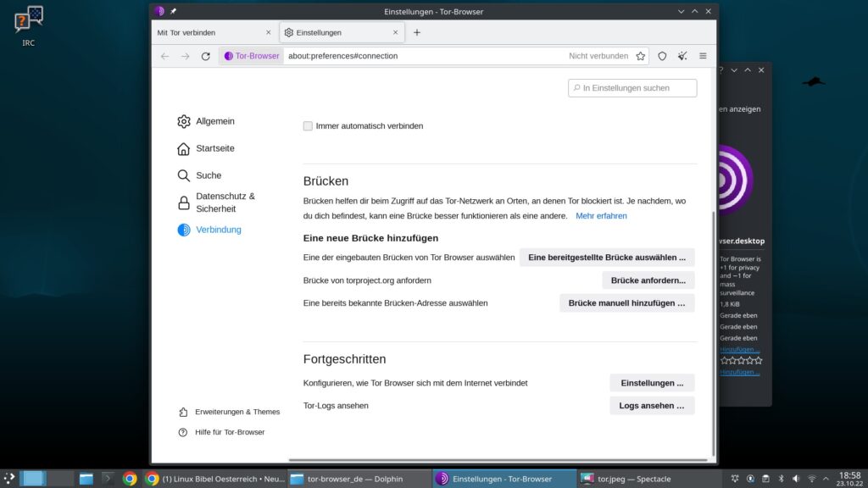Expand hidden system tray icons arrow
868x488 pixels.
pos(826,479)
